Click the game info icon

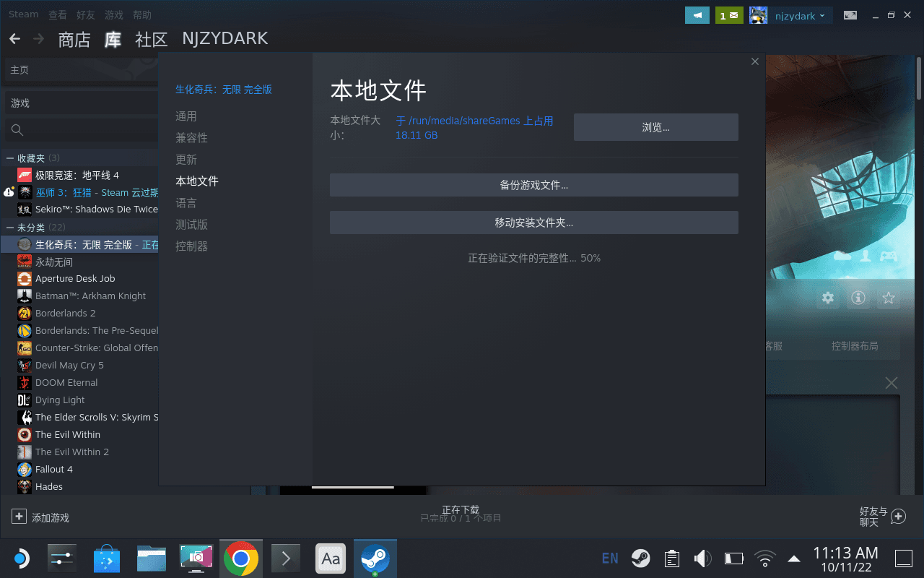coord(858,298)
